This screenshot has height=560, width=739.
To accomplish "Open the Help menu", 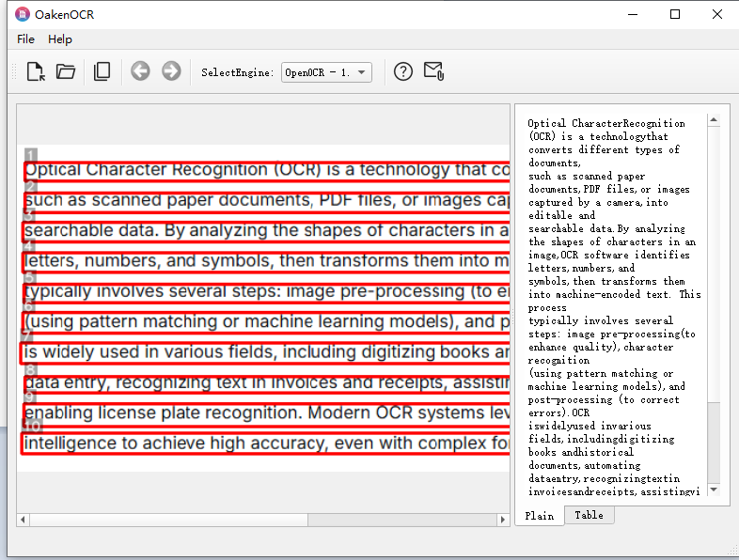I will pos(60,39).
